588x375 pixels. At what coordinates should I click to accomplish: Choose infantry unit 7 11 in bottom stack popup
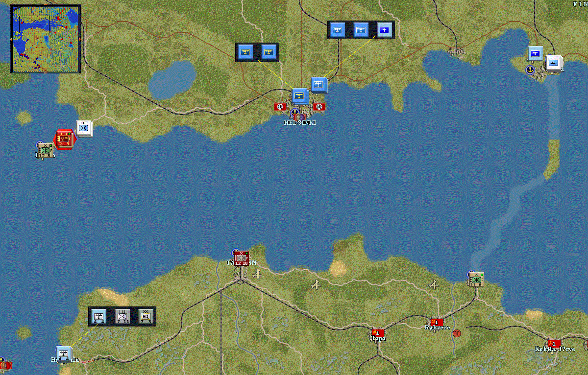point(122,316)
